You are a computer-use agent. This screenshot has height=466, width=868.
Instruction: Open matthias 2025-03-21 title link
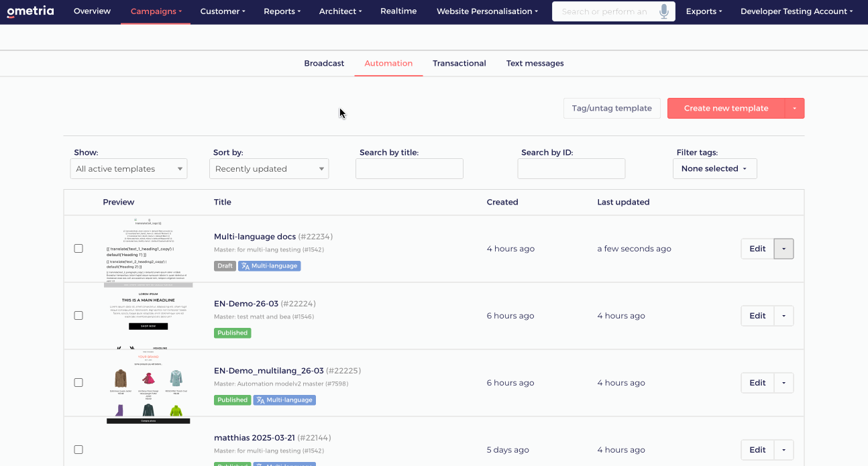pyautogui.click(x=254, y=438)
